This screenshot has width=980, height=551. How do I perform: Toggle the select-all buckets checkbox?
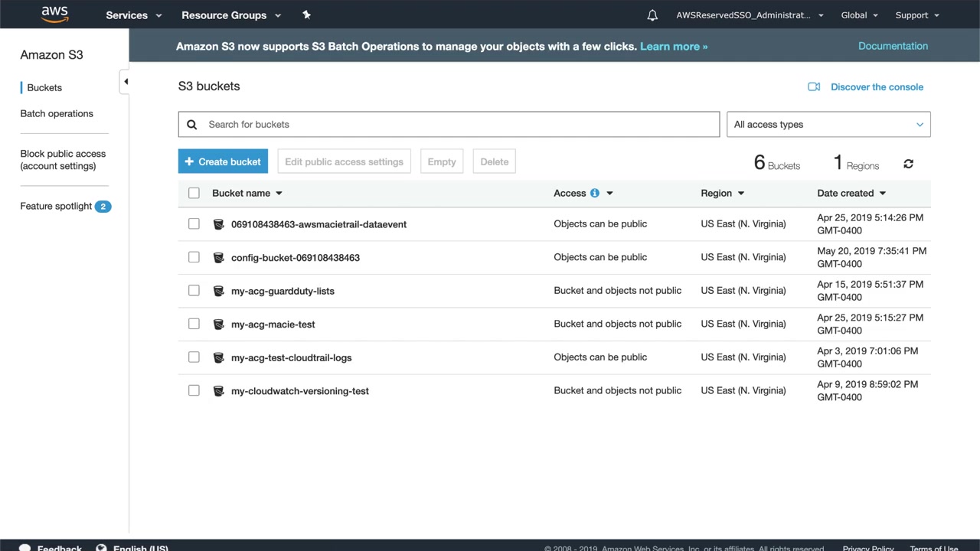(194, 194)
